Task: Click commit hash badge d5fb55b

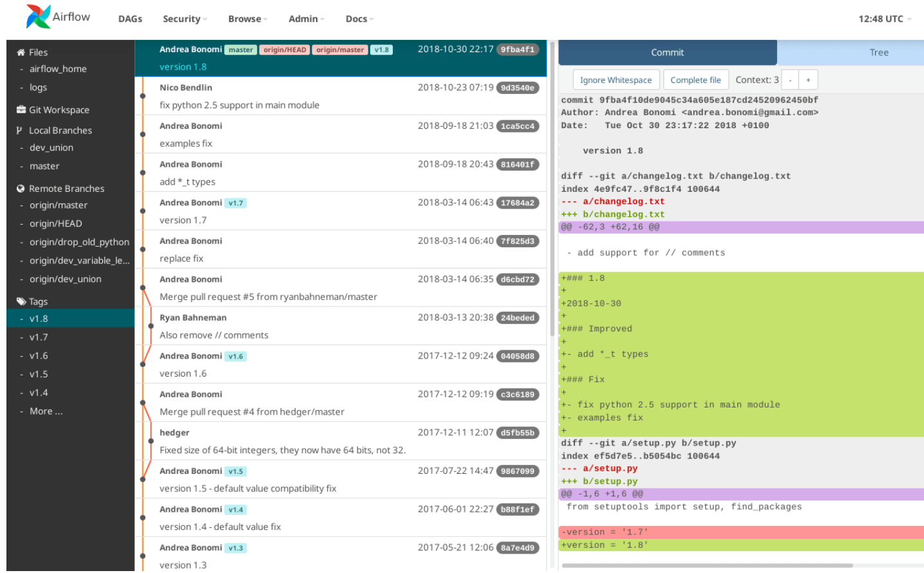Action: pos(518,433)
